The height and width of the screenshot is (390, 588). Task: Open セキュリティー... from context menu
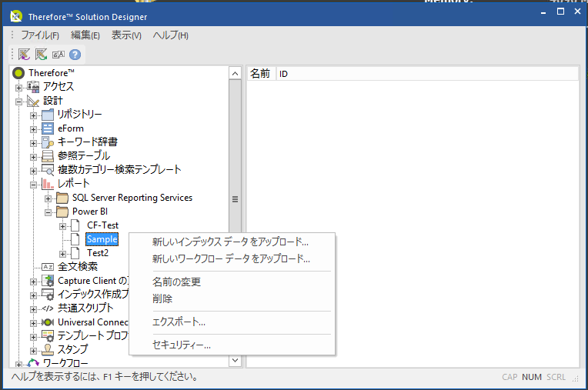232,345
